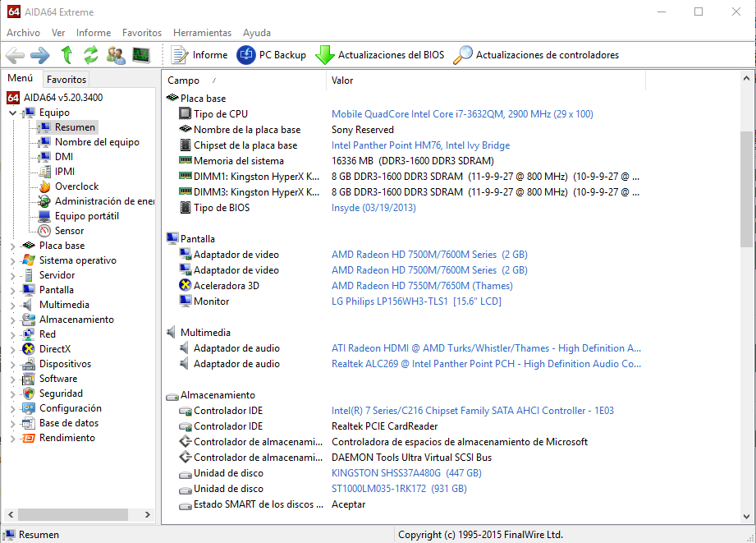Collapse the Equipo tree node
The image size is (756, 543).
pos(12,113)
